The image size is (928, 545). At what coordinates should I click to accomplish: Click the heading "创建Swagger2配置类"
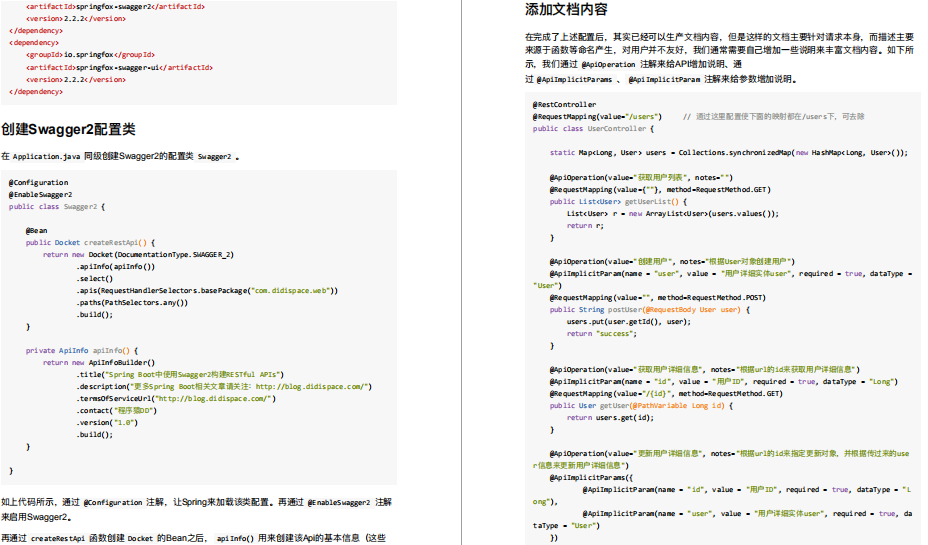pos(68,129)
